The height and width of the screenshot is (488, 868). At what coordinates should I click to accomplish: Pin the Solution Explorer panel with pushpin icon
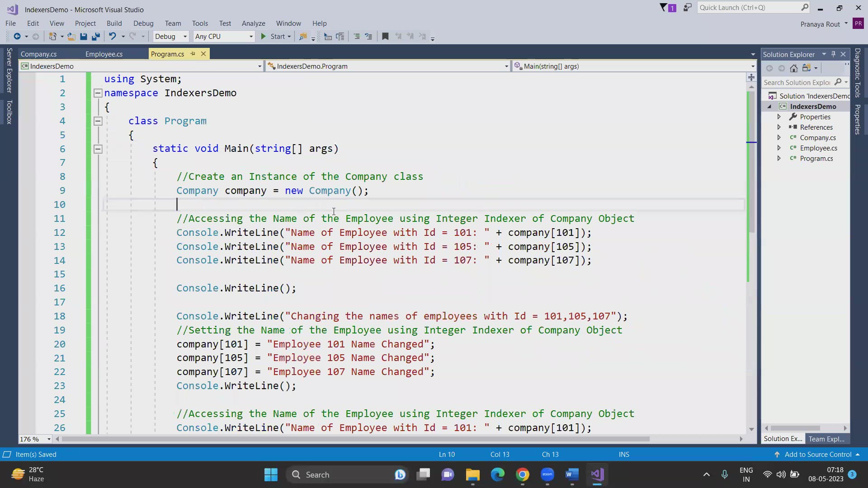point(834,54)
